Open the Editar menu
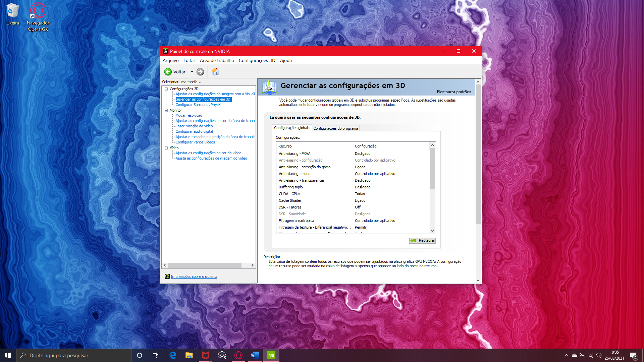 pyautogui.click(x=189, y=60)
